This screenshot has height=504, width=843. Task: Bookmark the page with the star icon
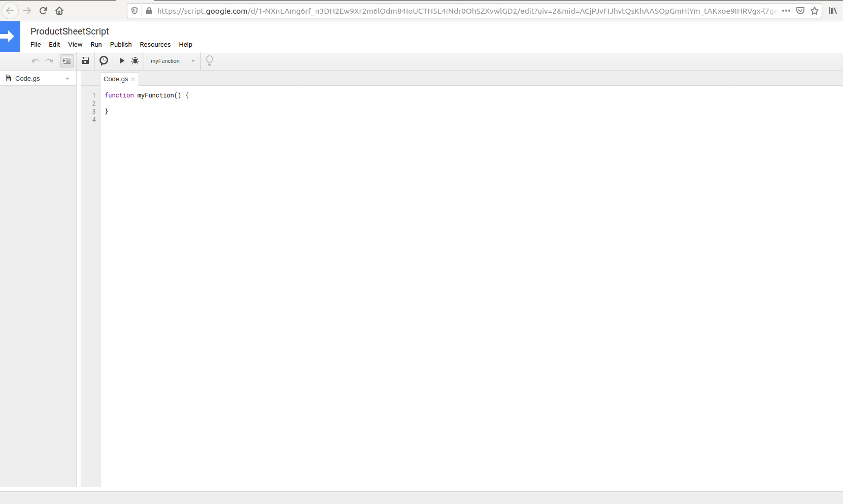(x=815, y=10)
